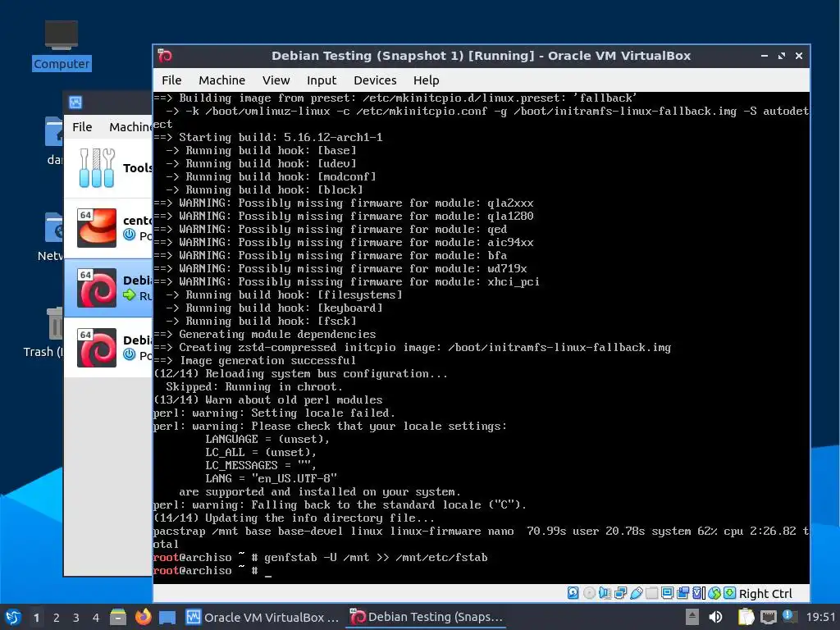Click the 'LC_ALL = (unset),' terminal line

point(261,452)
